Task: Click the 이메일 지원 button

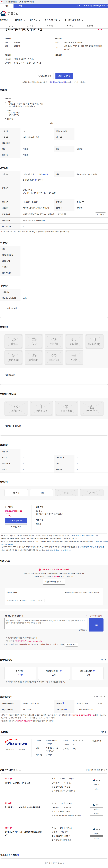Action: tap(16, 527)
